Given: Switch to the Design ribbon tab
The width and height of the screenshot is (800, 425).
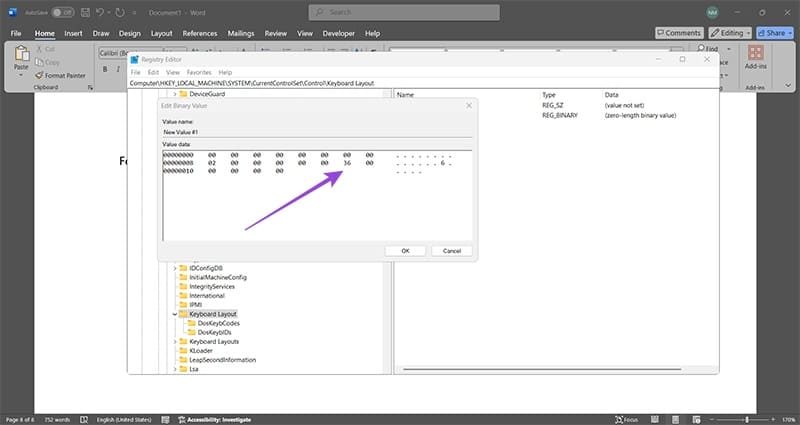Looking at the screenshot, I should pos(130,33).
